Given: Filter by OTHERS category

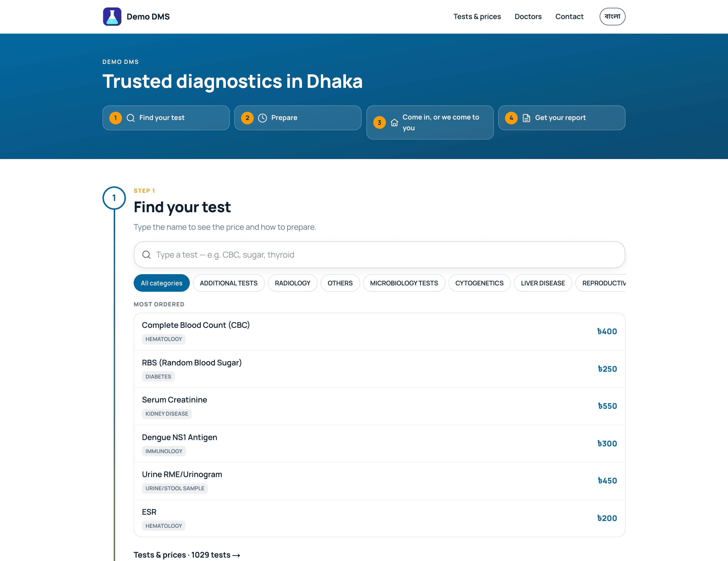Looking at the screenshot, I should [x=340, y=283].
